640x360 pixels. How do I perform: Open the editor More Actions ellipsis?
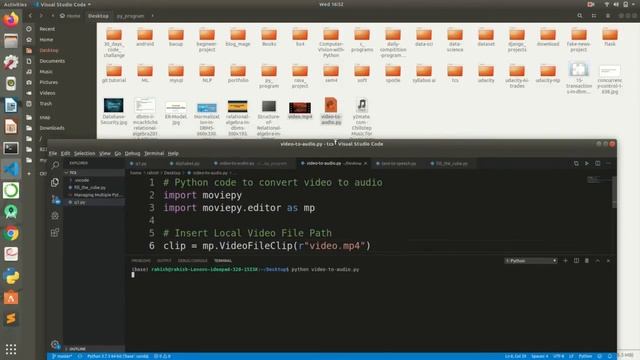coord(608,163)
